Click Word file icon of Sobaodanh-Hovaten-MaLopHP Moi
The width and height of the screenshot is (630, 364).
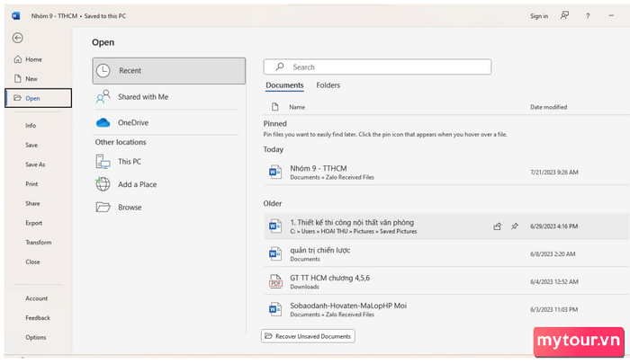(x=275, y=309)
